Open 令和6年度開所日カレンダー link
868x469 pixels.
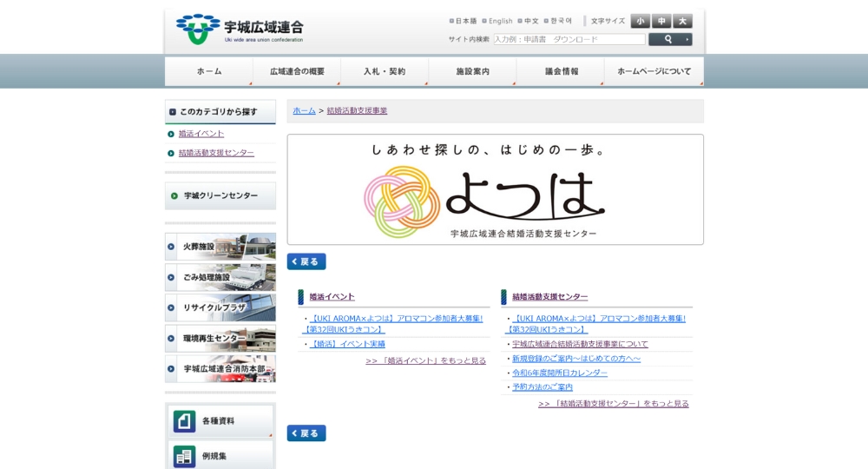[x=559, y=373]
